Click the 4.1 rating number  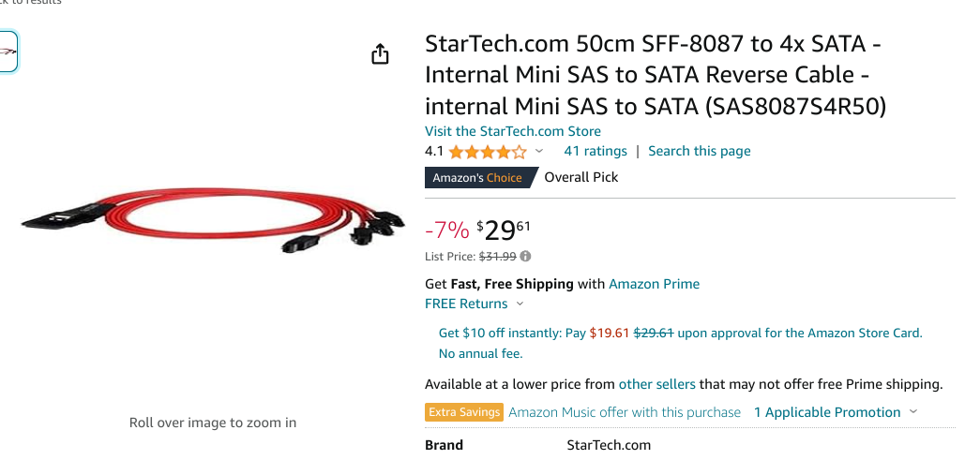434,151
